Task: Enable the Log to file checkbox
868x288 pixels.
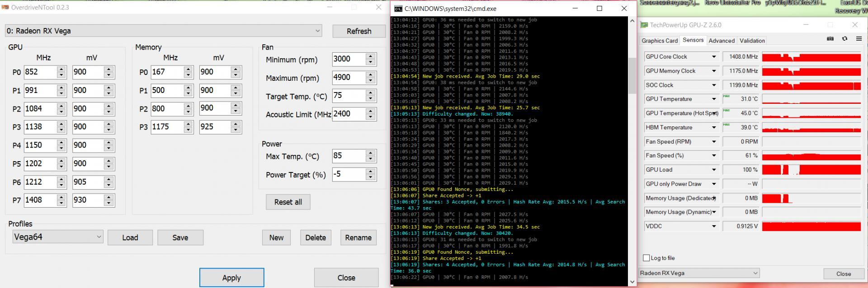Action: 646,258
